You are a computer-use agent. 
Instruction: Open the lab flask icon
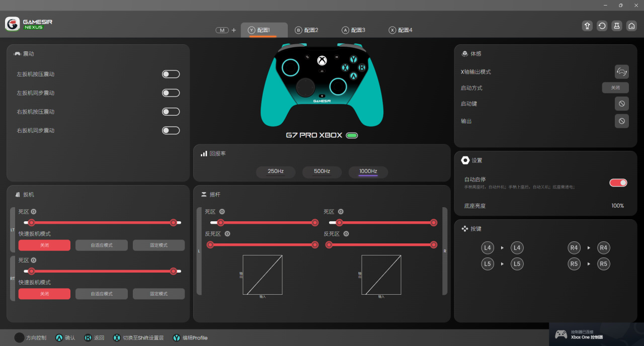(x=617, y=26)
